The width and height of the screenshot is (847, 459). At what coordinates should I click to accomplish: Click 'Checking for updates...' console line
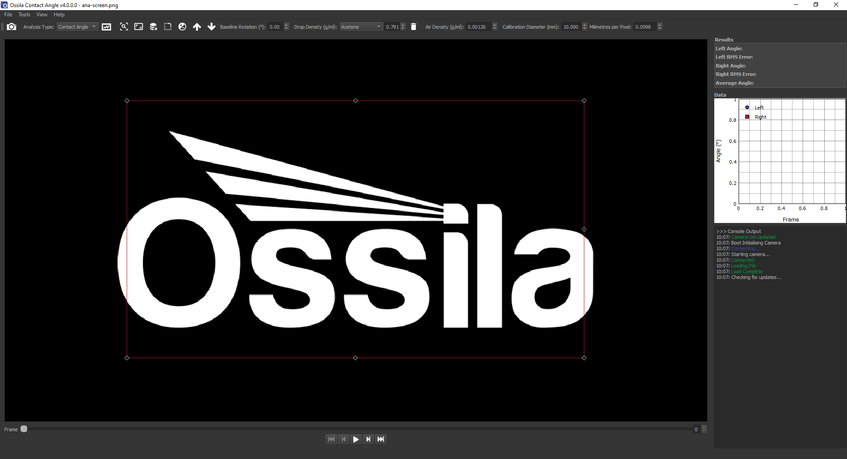click(756, 277)
